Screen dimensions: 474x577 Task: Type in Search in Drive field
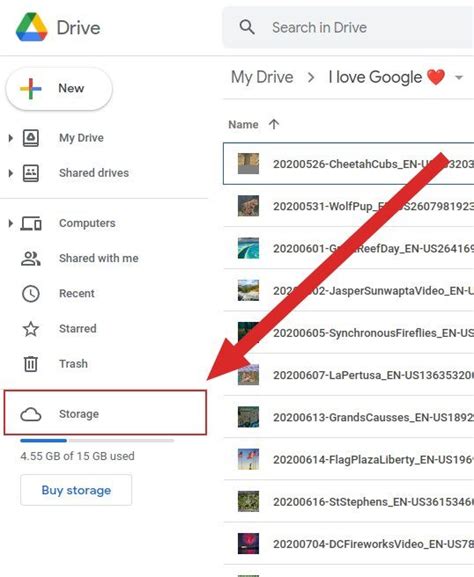click(348, 27)
